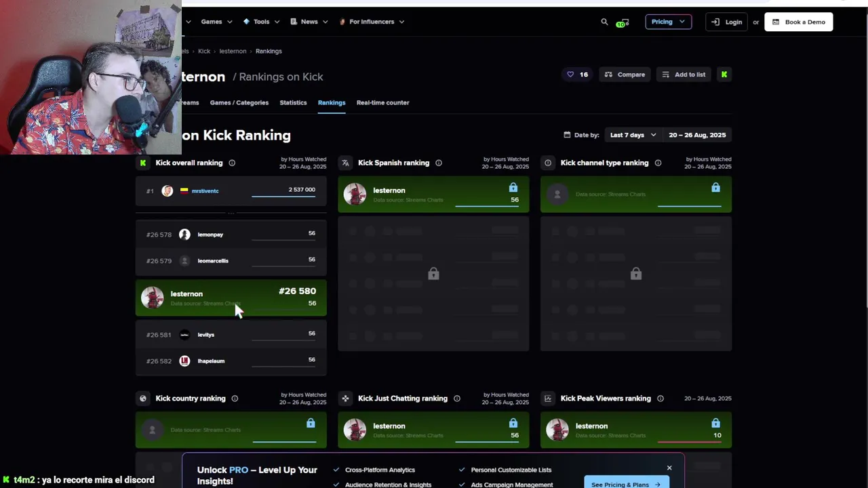Image resolution: width=868 pixels, height=488 pixels.
Task: Click the Rankings breadcrumb text
Action: coord(269,51)
